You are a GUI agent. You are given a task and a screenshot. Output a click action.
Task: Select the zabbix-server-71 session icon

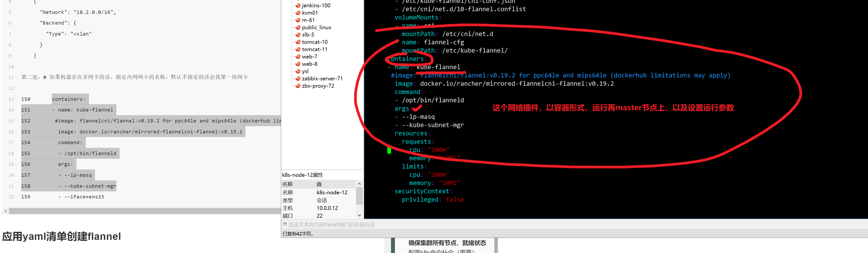(298, 78)
